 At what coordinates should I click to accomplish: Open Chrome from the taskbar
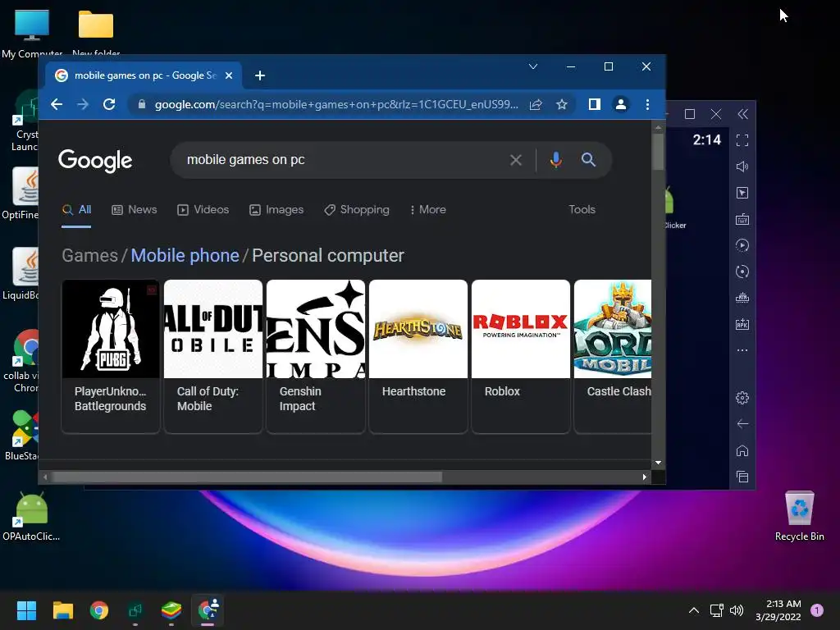(99, 610)
